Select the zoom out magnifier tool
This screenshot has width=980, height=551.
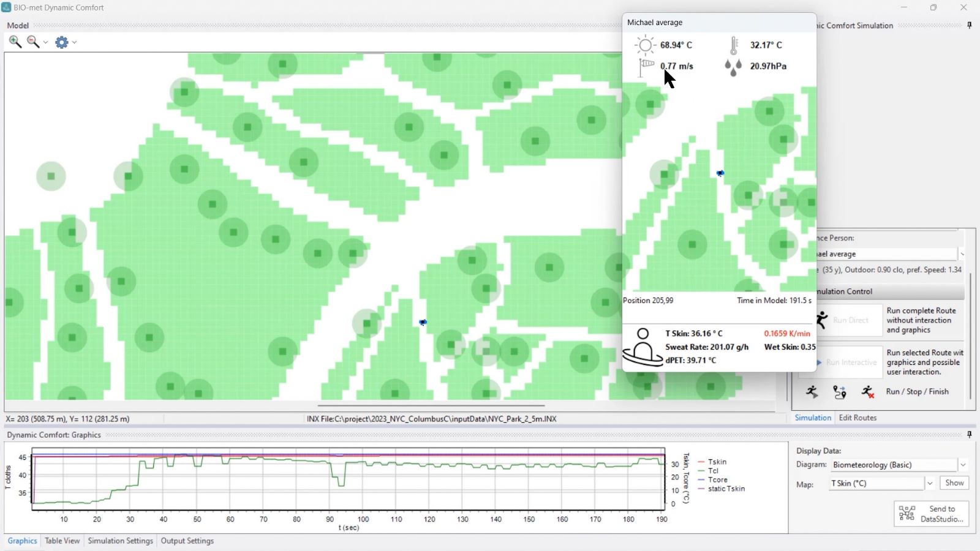coord(32,42)
